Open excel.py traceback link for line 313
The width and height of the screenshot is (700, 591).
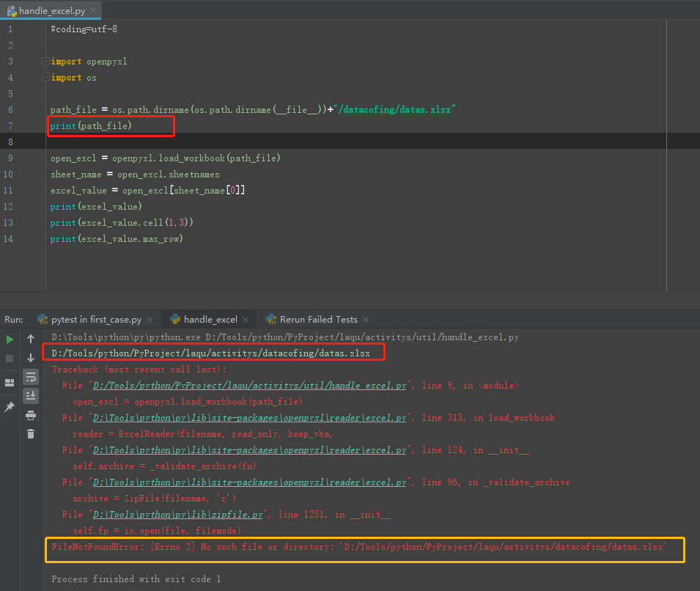(x=250, y=418)
